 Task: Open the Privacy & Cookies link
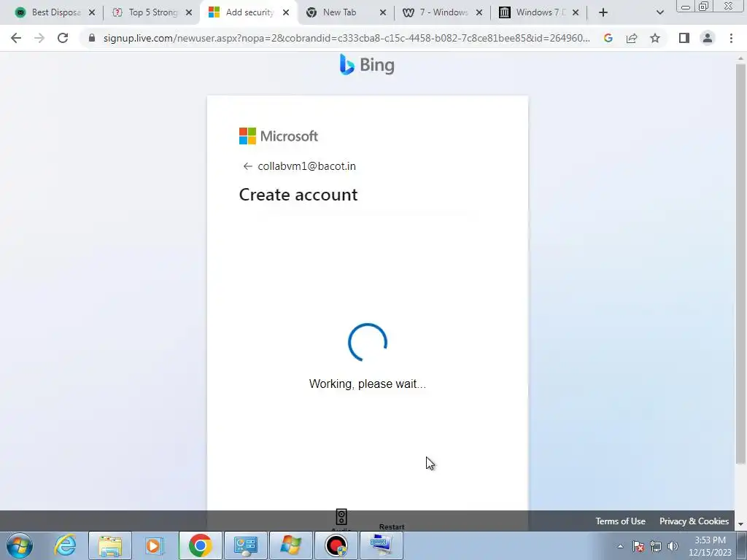pyautogui.click(x=694, y=521)
